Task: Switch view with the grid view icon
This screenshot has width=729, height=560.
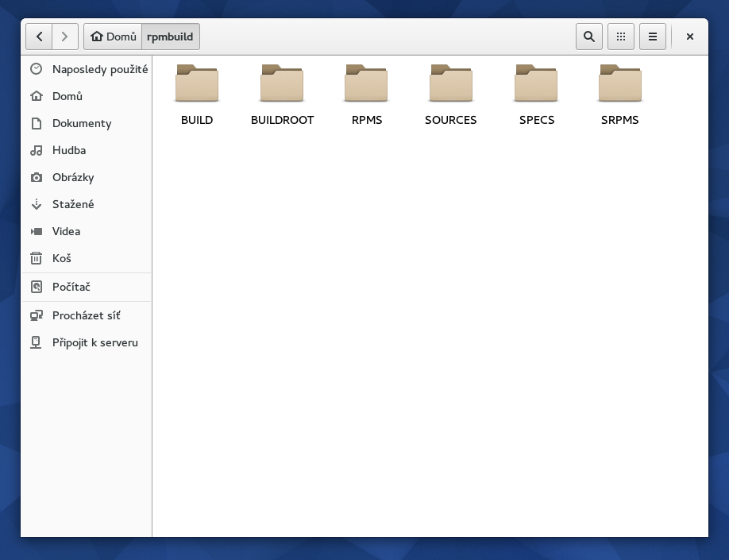Action: click(x=621, y=37)
